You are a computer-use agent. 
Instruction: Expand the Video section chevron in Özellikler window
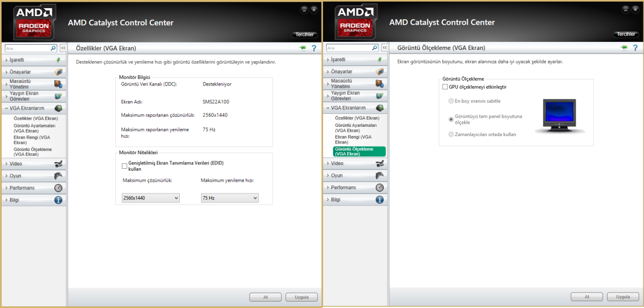tap(6, 163)
